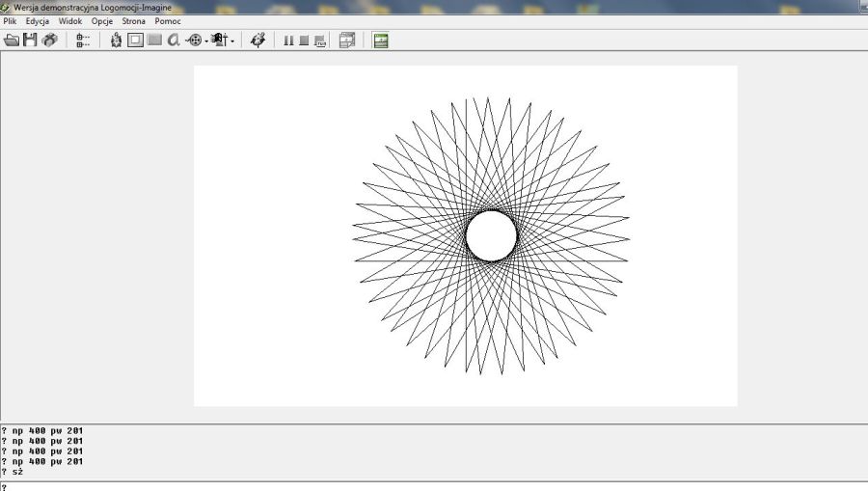Open the Plik menu
Viewport: 868px width, 491px height.
10,21
